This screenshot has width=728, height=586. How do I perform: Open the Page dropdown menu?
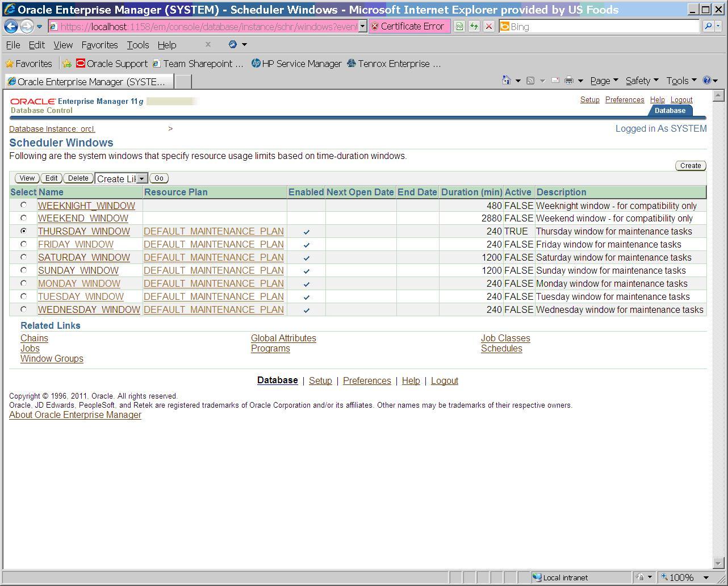point(604,81)
